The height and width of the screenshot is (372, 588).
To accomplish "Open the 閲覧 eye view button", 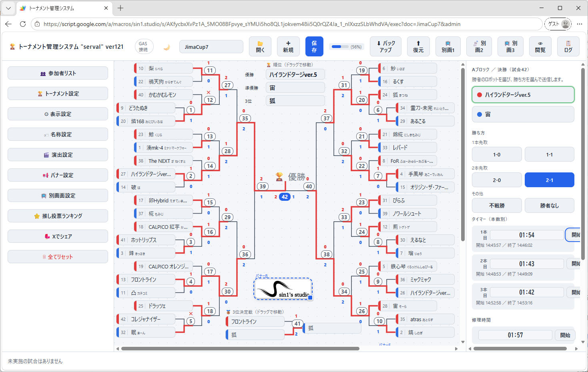I will (x=540, y=46).
